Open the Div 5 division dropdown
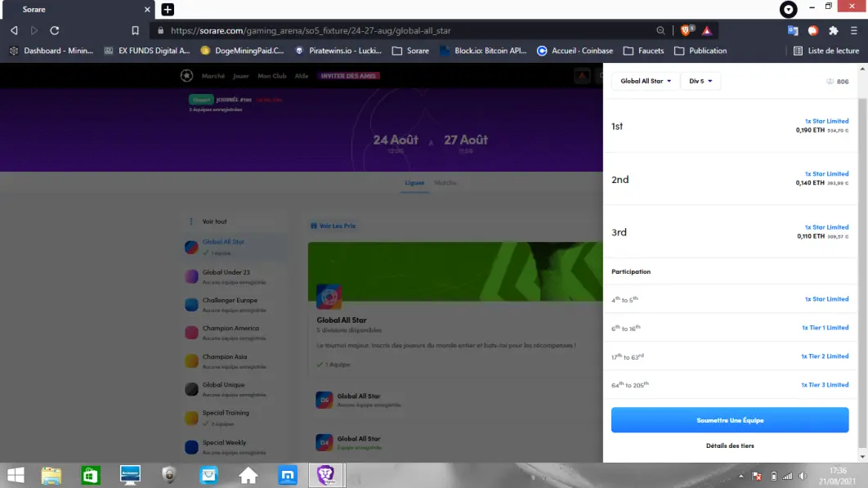Screen dimensions: 868x488 (700, 81)
